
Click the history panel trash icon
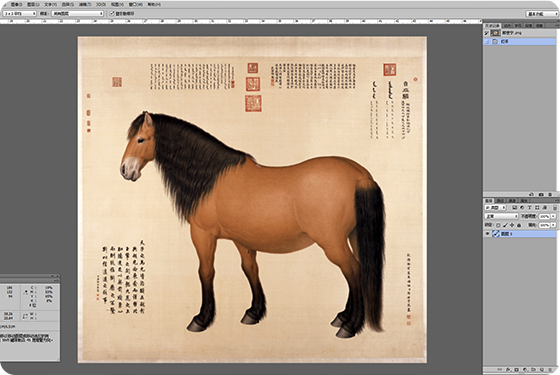(x=550, y=194)
